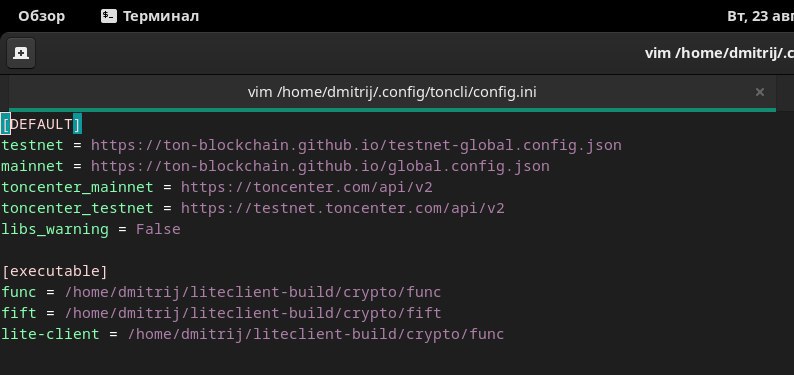The image size is (794, 375).
Task: Click the Terminal app icon in top bar
Action: click(109, 16)
